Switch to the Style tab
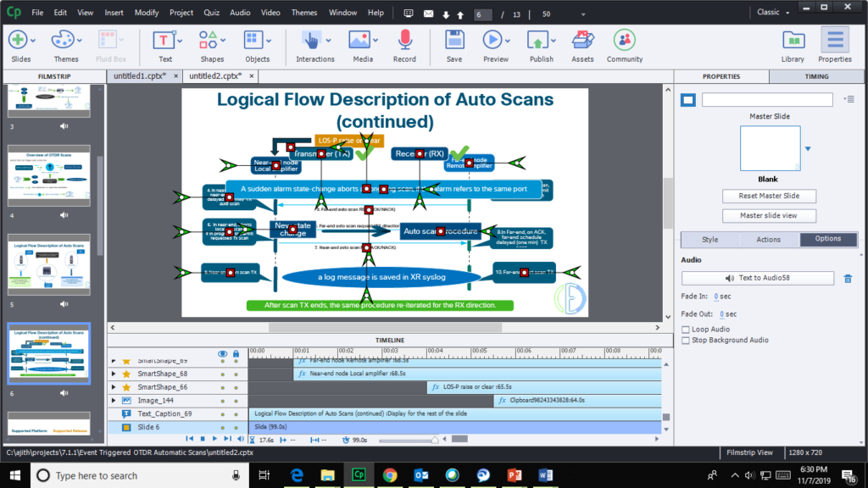Screen dimensions: 868x488 point(709,240)
